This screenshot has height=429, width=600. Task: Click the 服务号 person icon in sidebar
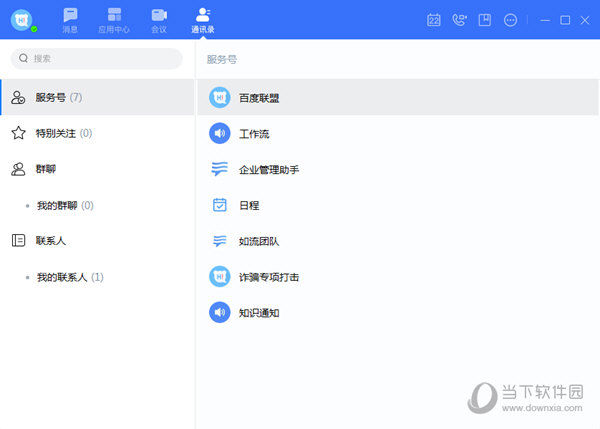[18, 97]
